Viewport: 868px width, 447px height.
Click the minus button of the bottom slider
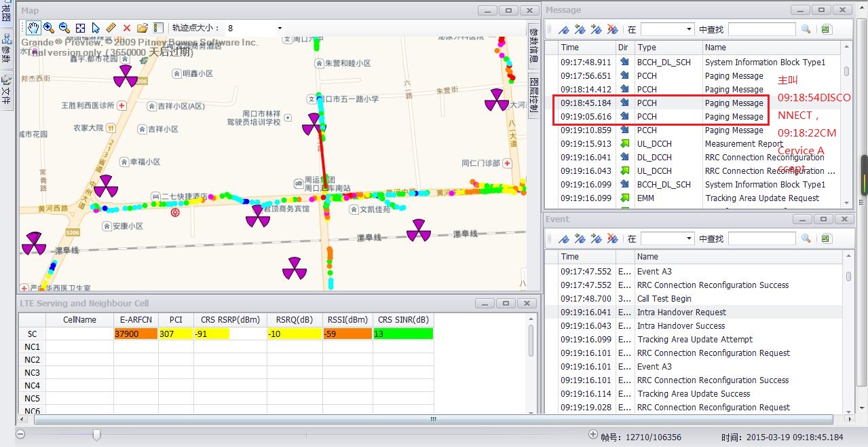(20, 435)
